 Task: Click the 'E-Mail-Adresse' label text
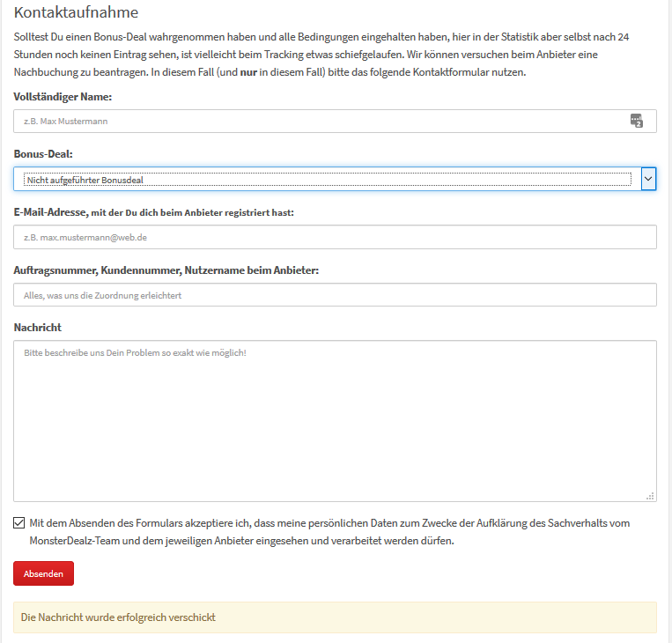pyautogui.click(x=50, y=212)
